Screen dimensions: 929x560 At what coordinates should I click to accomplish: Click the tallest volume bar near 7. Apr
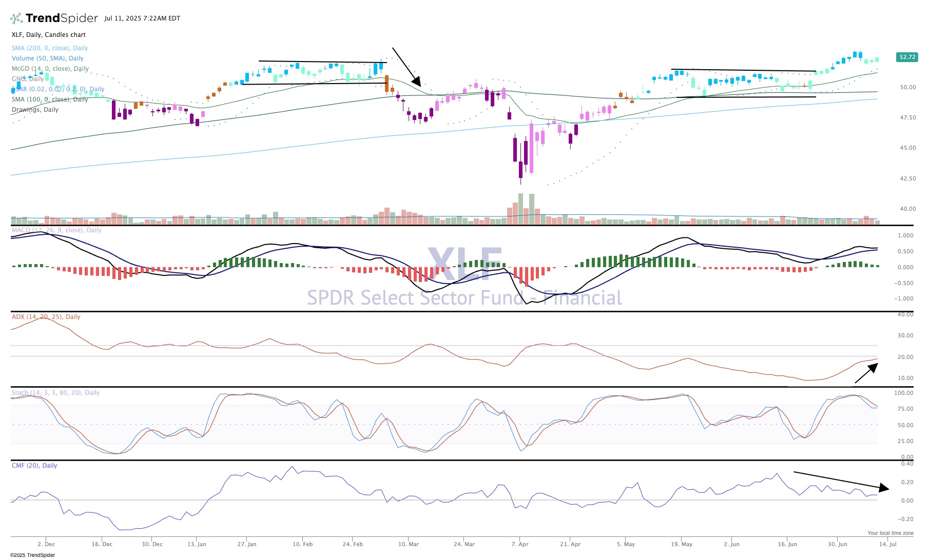[x=521, y=209]
